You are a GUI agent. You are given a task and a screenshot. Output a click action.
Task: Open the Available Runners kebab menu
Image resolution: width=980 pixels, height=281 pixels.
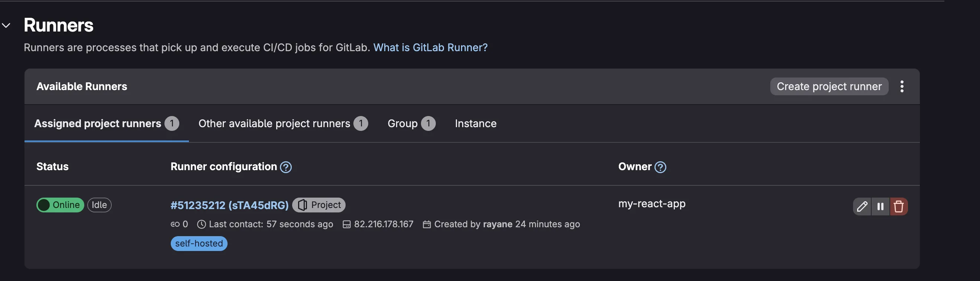point(902,87)
